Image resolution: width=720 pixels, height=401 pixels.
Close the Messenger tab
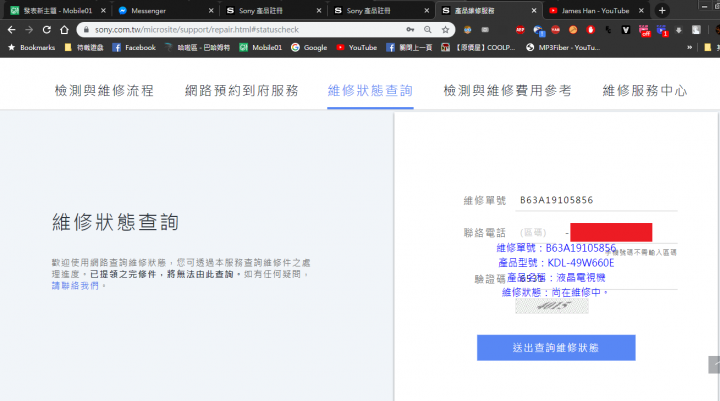[x=211, y=11]
